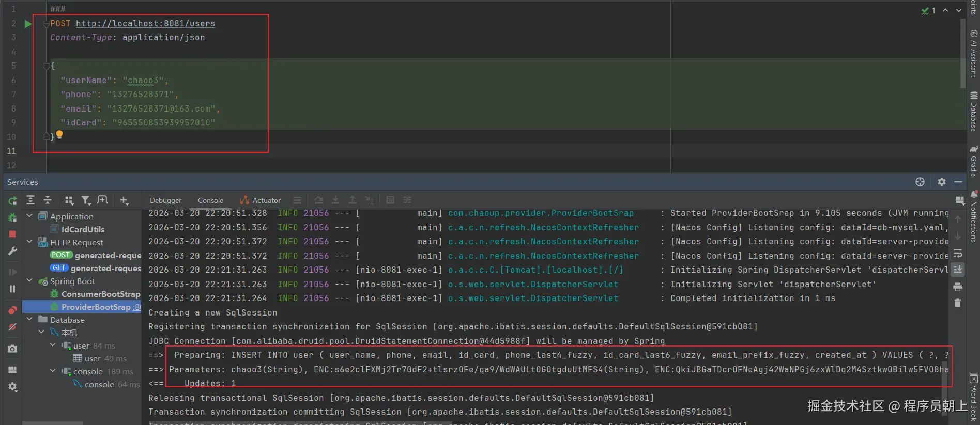The image size is (980, 425).
Task: Switch to the Console tab
Action: click(x=210, y=200)
